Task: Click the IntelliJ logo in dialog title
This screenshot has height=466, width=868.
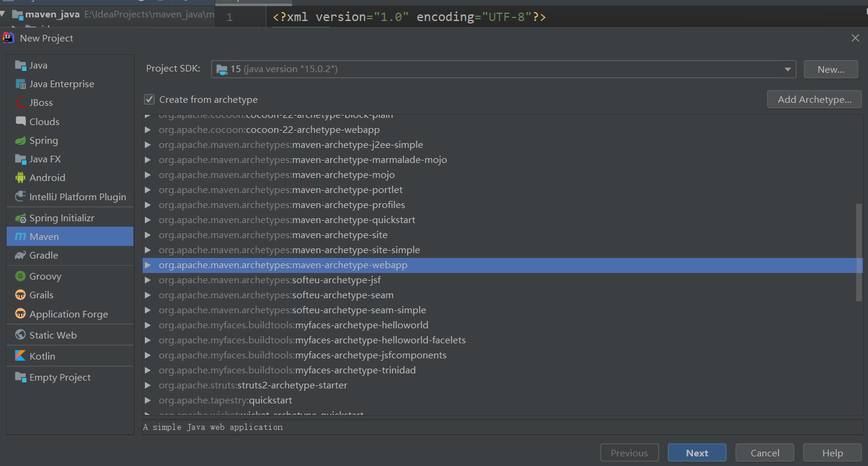Action: 8,38
